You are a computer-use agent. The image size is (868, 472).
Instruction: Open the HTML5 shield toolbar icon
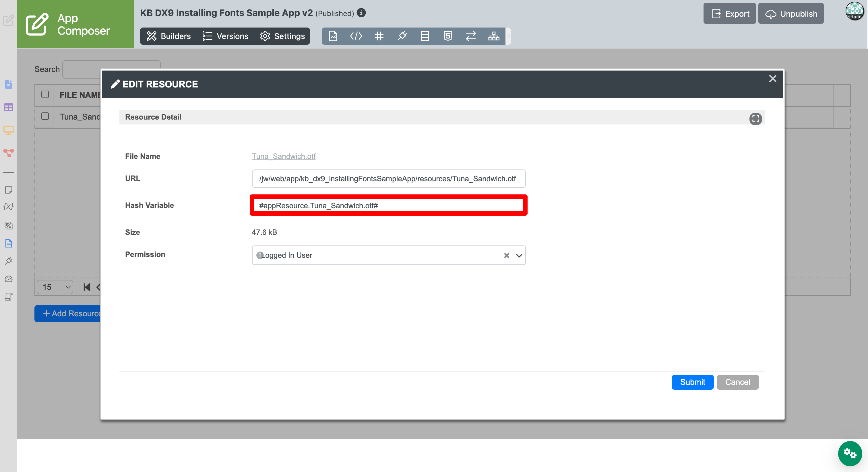(448, 36)
